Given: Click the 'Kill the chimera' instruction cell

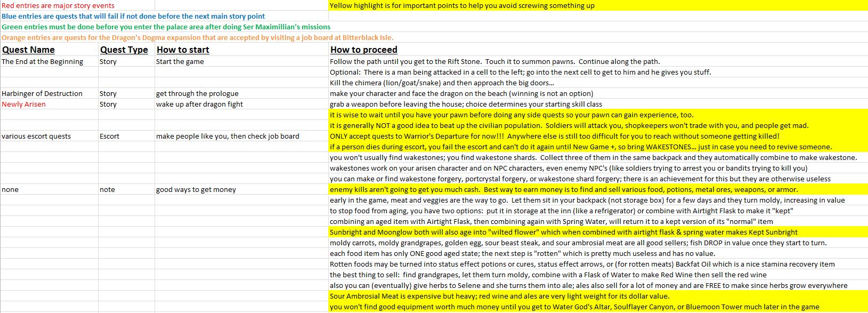Looking at the screenshot, I should pyautogui.click(x=598, y=83).
